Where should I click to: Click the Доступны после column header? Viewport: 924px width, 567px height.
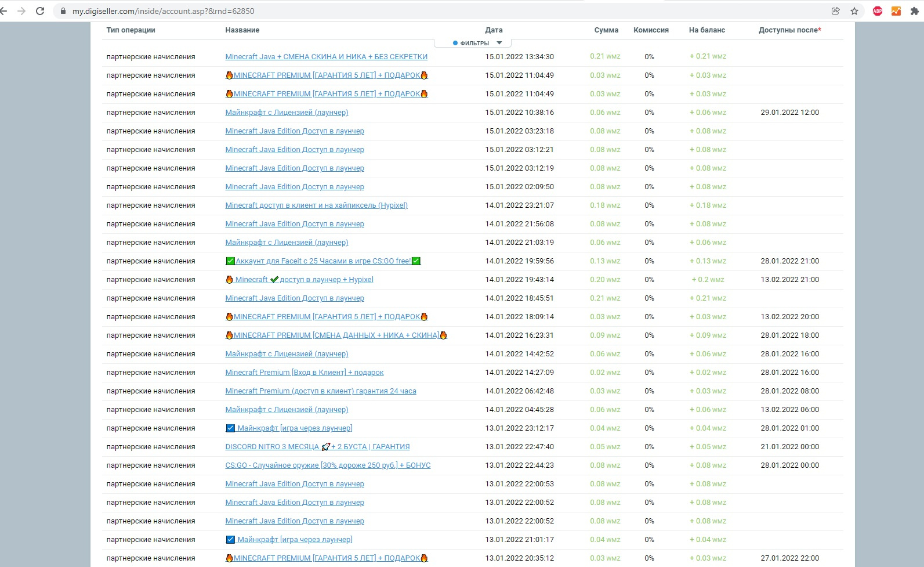pos(790,30)
